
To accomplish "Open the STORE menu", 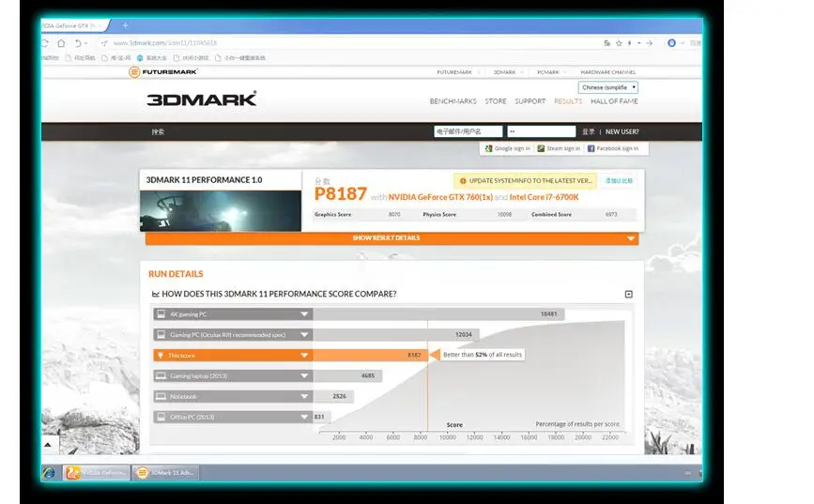I will [x=496, y=101].
